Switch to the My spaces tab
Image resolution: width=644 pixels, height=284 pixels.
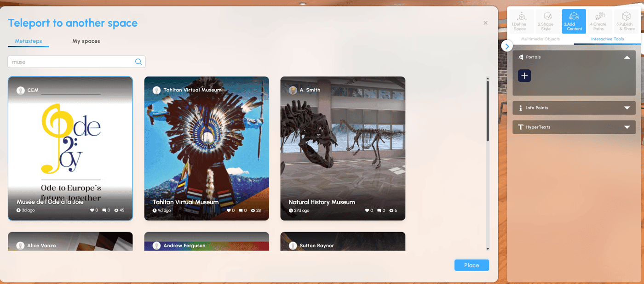click(x=86, y=41)
